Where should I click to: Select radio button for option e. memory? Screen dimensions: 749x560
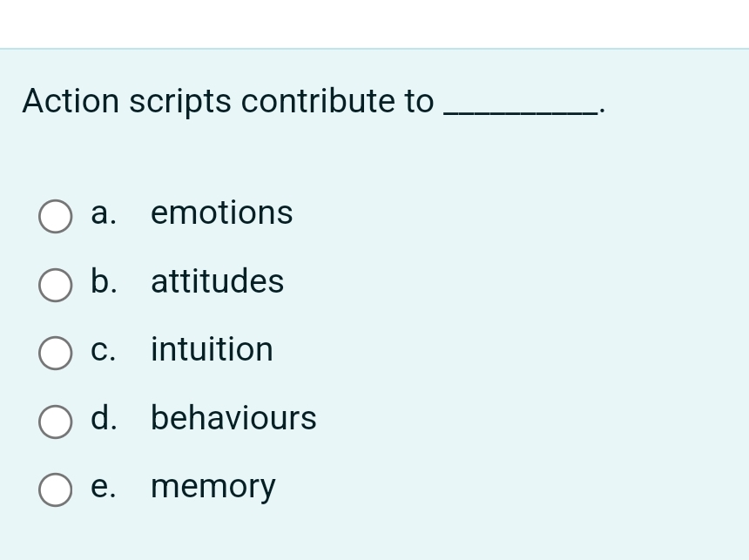click(x=55, y=489)
